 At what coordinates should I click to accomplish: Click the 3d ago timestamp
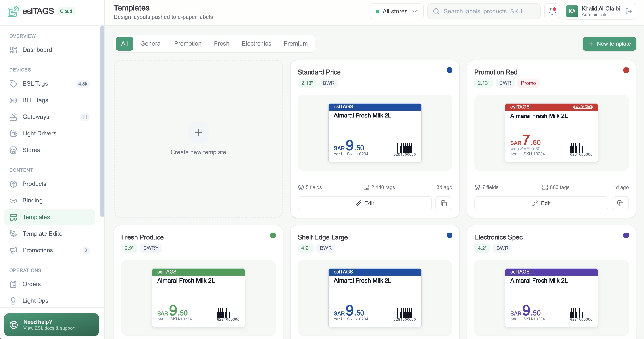click(x=444, y=187)
